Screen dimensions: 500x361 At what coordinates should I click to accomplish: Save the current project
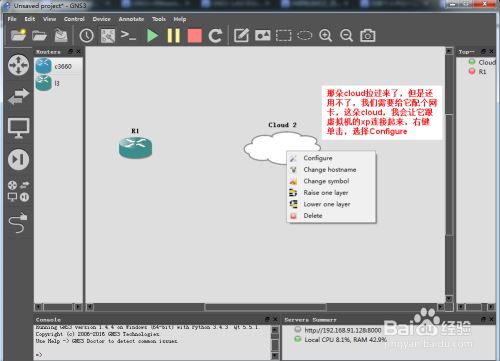click(61, 35)
